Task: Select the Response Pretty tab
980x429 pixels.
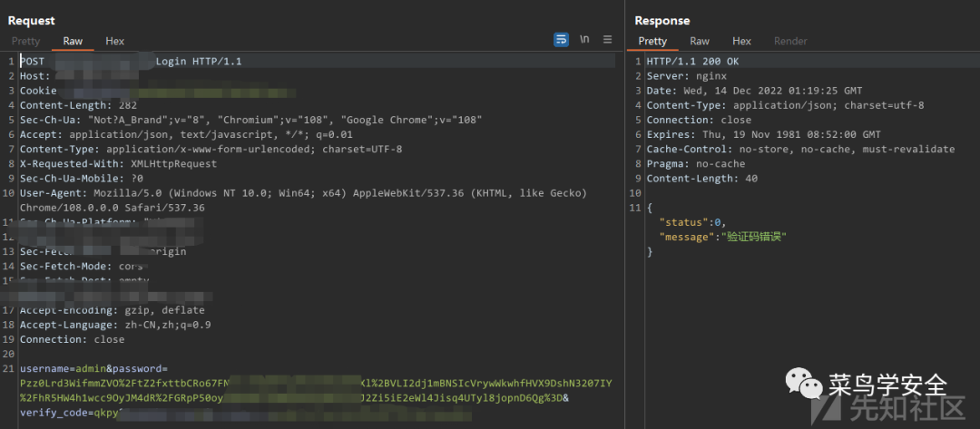Action: click(x=652, y=41)
